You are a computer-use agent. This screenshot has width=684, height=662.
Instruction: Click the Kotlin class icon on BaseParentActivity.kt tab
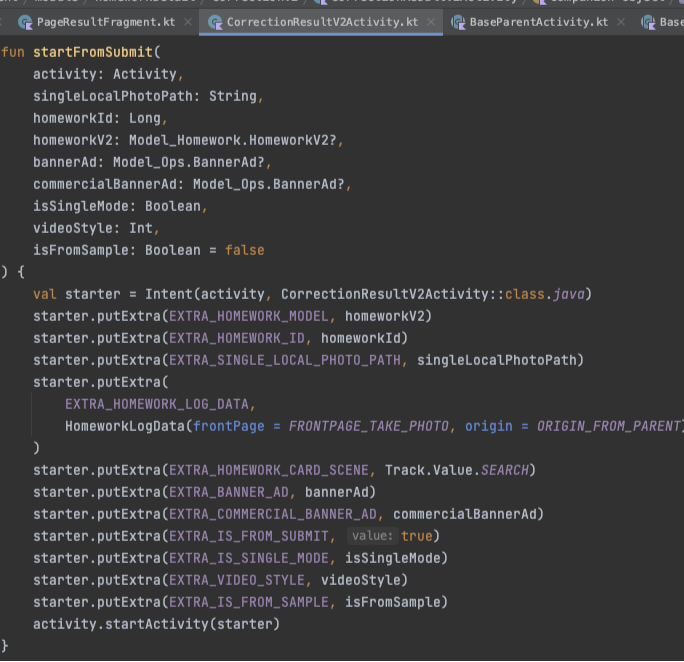(458, 22)
